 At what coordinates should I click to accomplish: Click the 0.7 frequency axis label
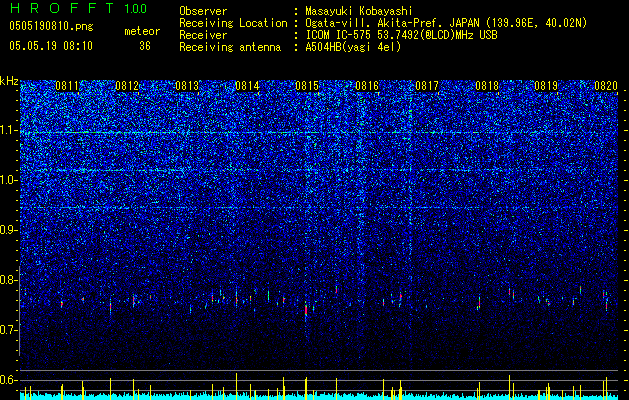click(x=9, y=330)
